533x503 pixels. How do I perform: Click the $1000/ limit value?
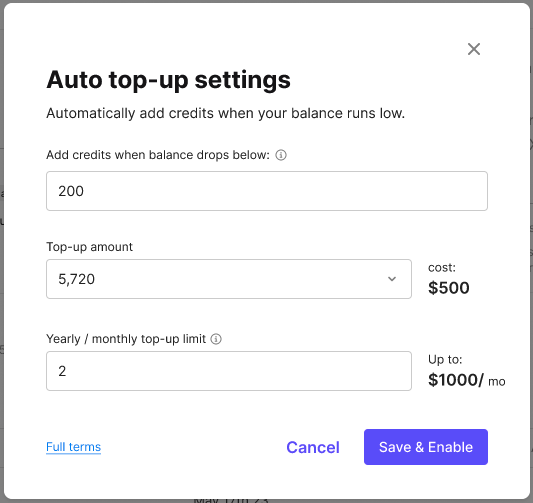(x=455, y=380)
